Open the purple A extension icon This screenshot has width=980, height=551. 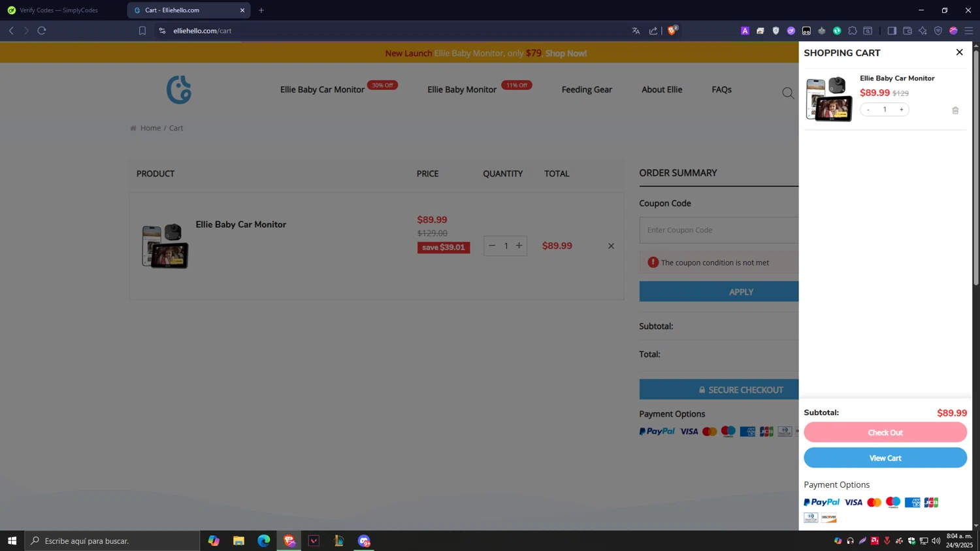[745, 31]
